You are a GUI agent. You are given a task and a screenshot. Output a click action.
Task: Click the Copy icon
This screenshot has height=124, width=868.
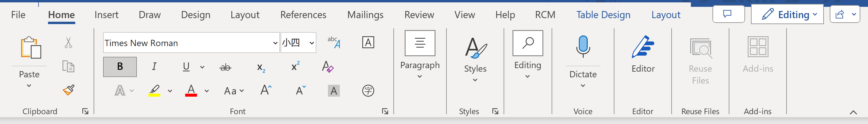[68, 67]
